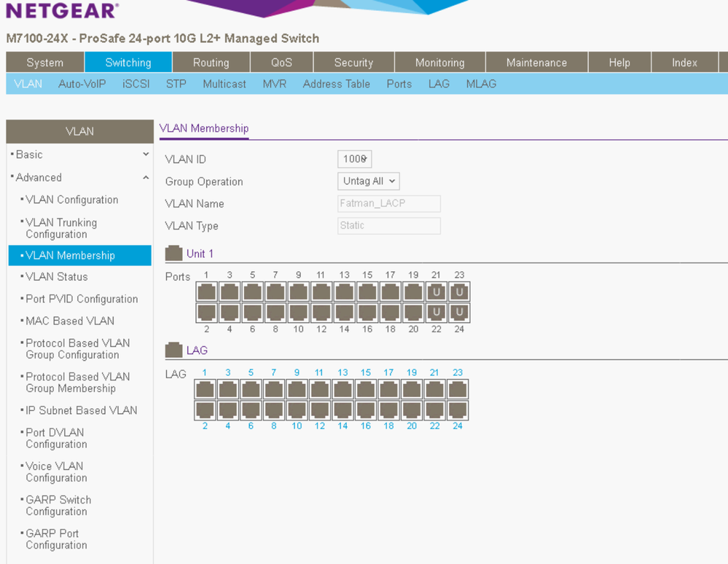Click LAG 13 port icon
Image resolution: width=728 pixels, height=564 pixels.
coord(343,389)
